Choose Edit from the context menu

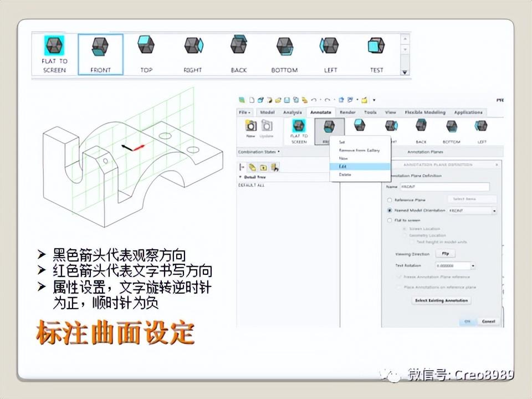[359, 166]
